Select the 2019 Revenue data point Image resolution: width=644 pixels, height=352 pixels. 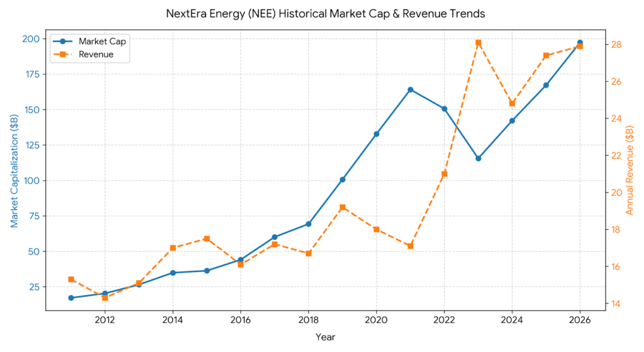coord(343,207)
